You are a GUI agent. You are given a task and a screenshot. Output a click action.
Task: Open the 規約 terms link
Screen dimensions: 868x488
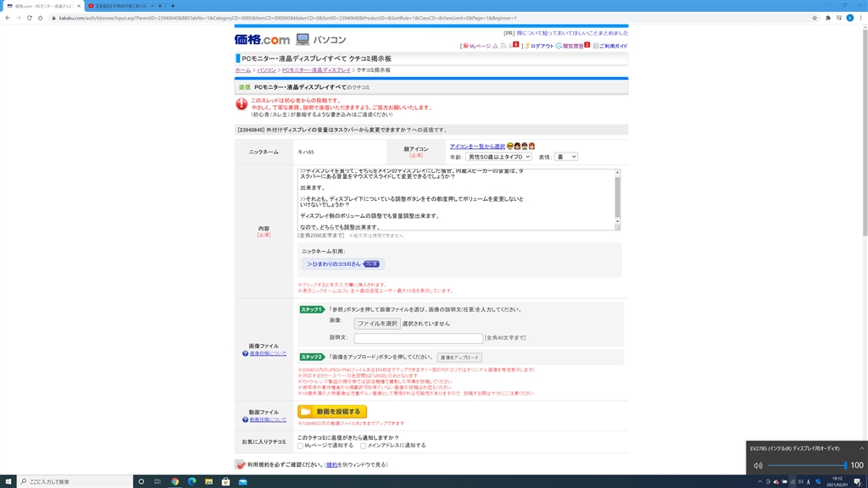click(x=331, y=465)
